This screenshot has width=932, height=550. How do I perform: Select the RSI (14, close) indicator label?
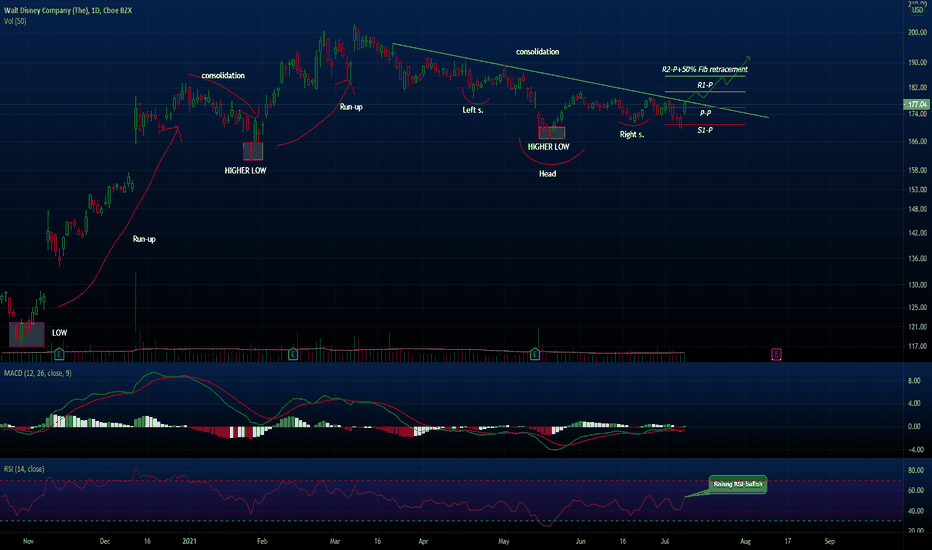tap(24, 469)
